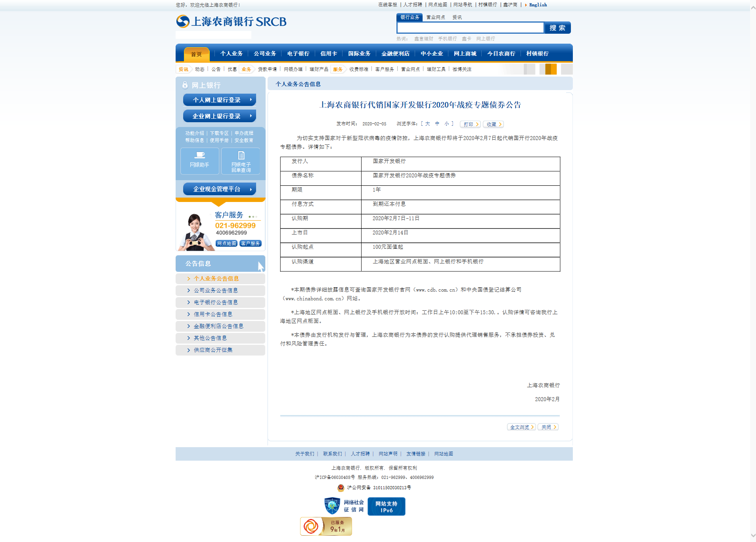The height and width of the screenshot is (542, 756).
Task: Open 国际业务 menu
Action: pos(359,54)
